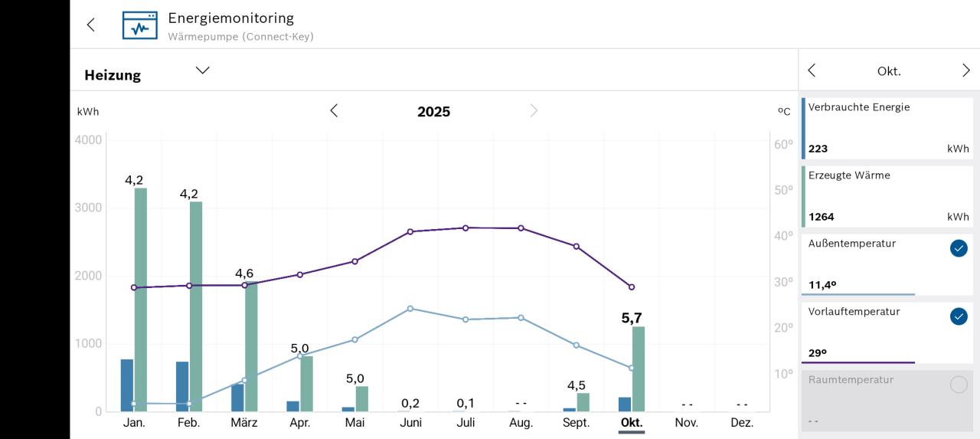Image resolution: width=980 pixels, height=439 pixels.
Task: Show next month after Okt.
Action: pyautogui.click(x=965, y=70)
